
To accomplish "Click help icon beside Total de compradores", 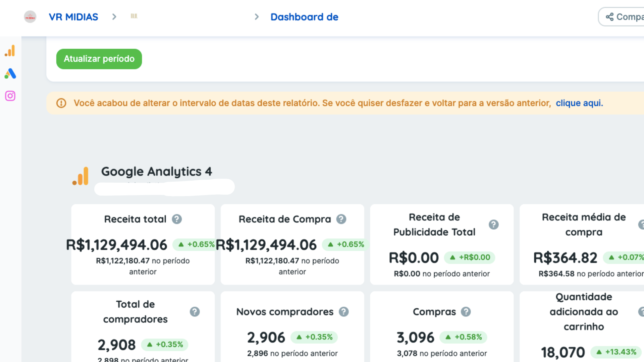I will [195, 312].
